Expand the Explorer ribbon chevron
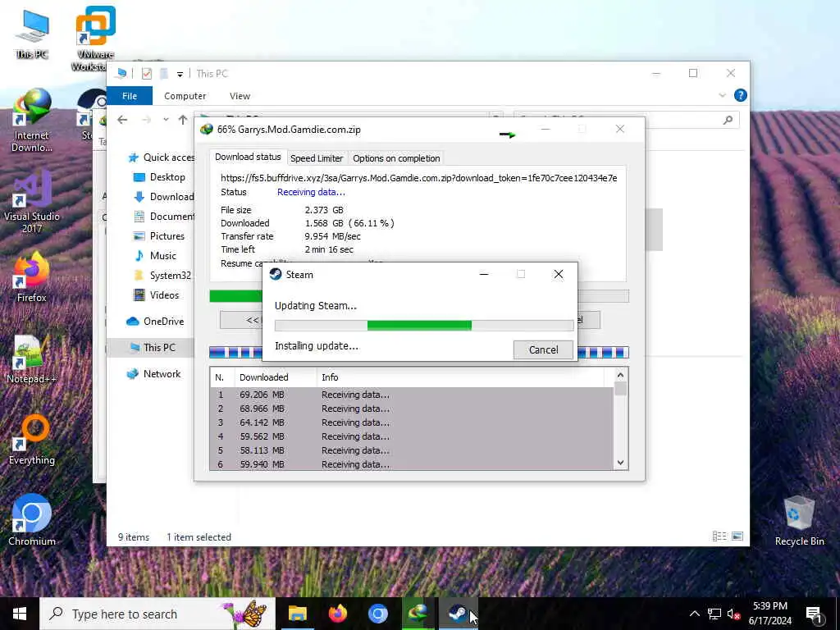The height and width of the screenshot is (630, 840). tap(722, 95)
